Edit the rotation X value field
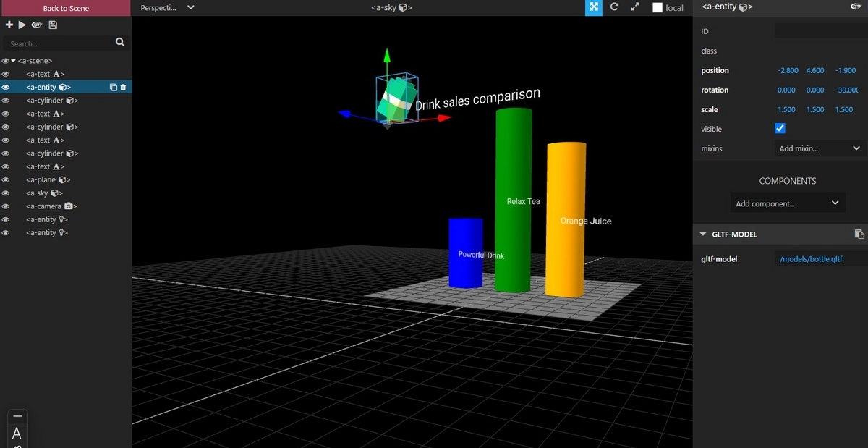The image size is (868, 448). (x=788, y=90)
